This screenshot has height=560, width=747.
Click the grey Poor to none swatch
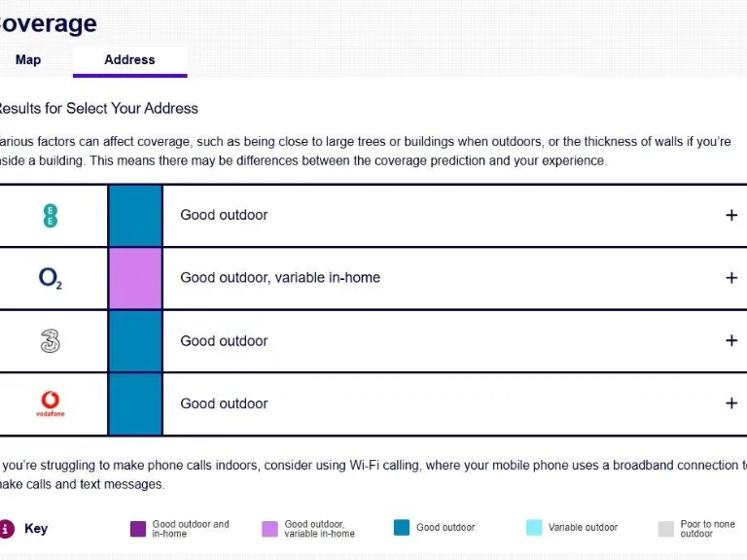(x=665, y=529)
